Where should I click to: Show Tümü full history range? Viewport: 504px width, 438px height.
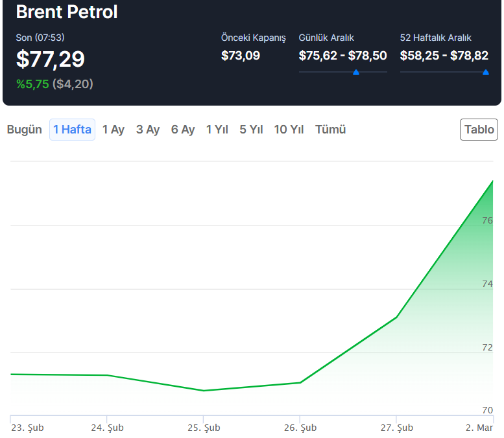[x=330, y=130]
